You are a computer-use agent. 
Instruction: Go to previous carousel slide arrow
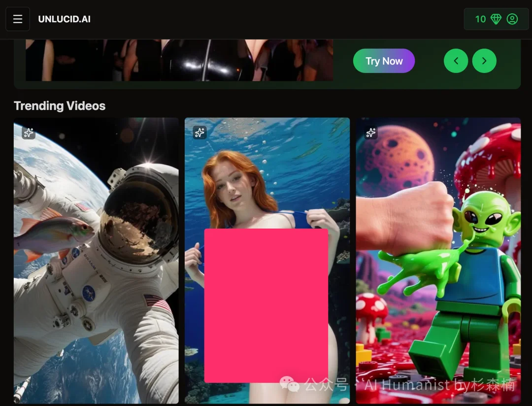pos(456,61)
